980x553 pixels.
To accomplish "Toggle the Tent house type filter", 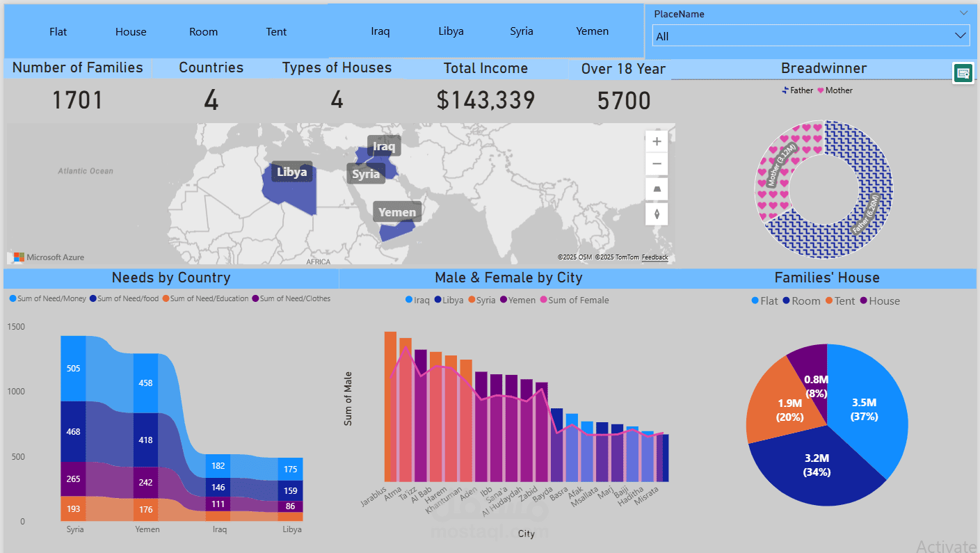I will tap(276, 32).
